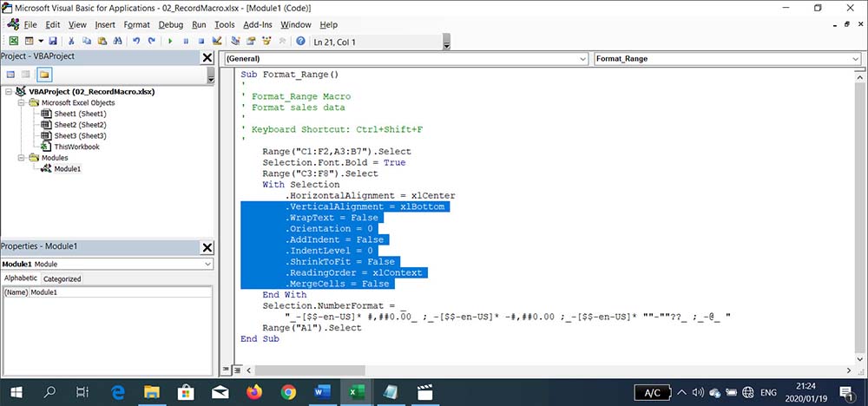
Task: Click the taskbar volume speaker icon
Action: click(x=698, y=393)
